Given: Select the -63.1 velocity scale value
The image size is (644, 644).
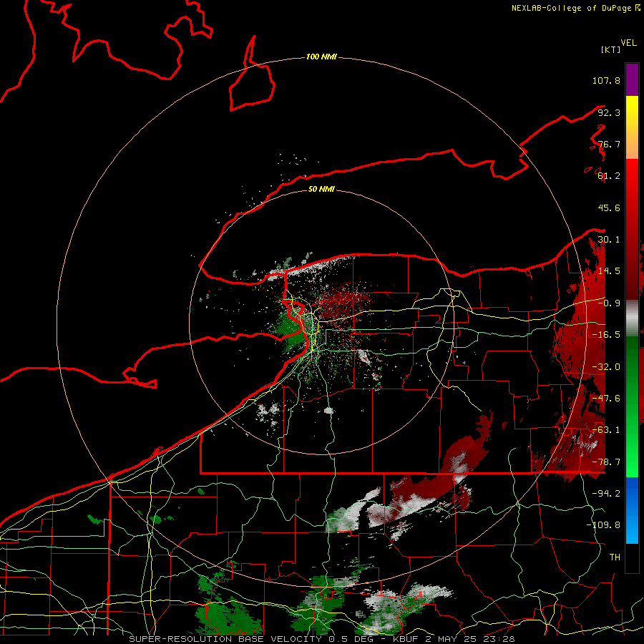Looking at the screenshot, I should pyautogui.click(x=606, y=430).
